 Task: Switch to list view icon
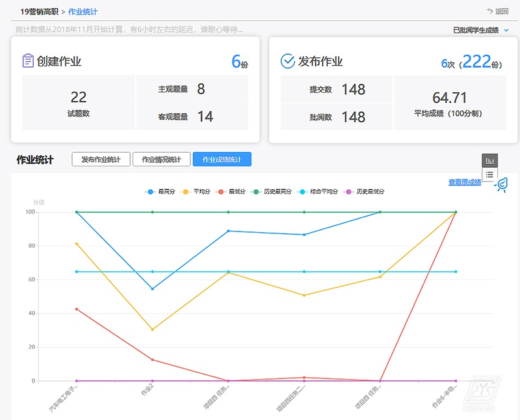pos(489,175)
